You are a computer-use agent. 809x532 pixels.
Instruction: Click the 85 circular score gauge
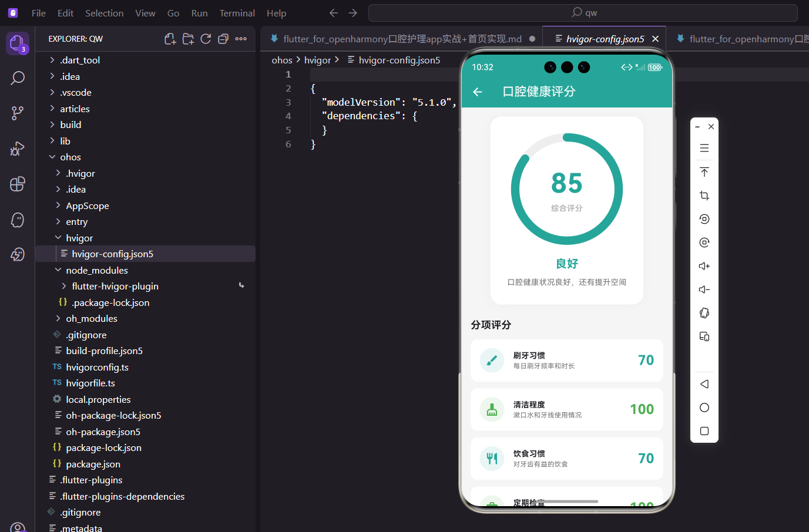[567, 189]
